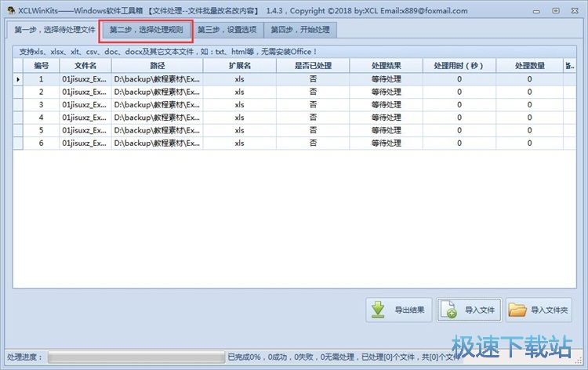Viewport: 588px width, 370px height.
Task: Click the 等待处理 cell in row 6
Action: [x=386, y=143]
